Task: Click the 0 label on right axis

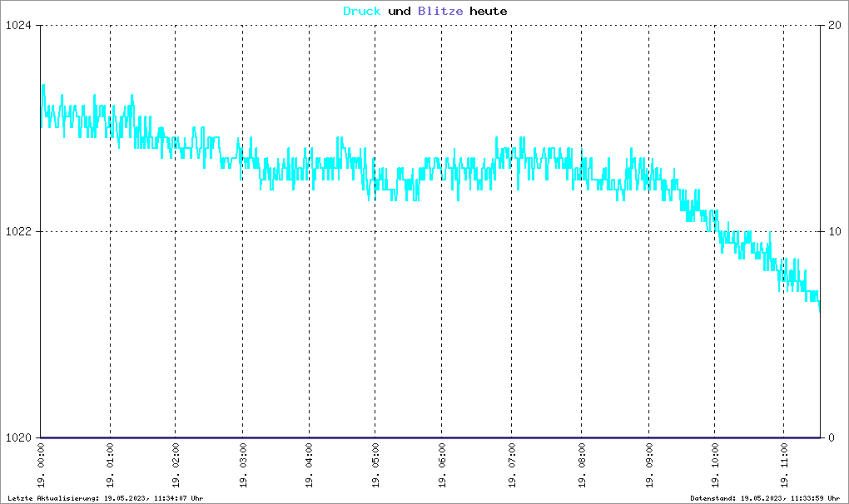Action: [828, 437]
